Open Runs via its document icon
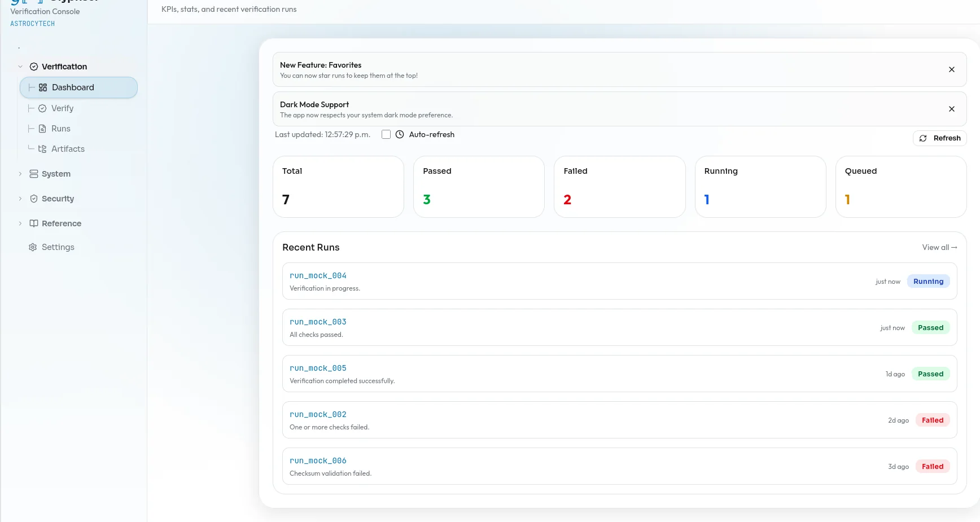This screenshot has width=980, height=522. 42,128
